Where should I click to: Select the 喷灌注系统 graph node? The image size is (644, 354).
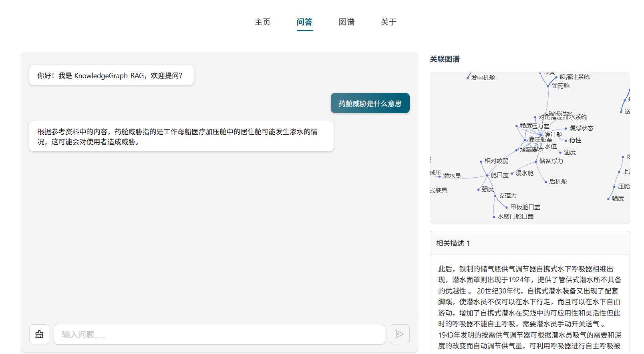[556, 77]
